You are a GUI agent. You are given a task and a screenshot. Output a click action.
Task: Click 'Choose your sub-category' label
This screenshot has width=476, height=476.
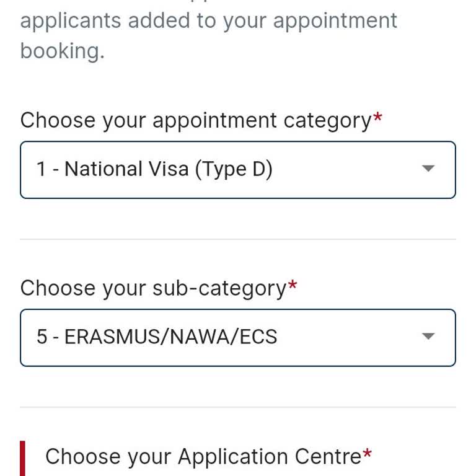point(153,288)
